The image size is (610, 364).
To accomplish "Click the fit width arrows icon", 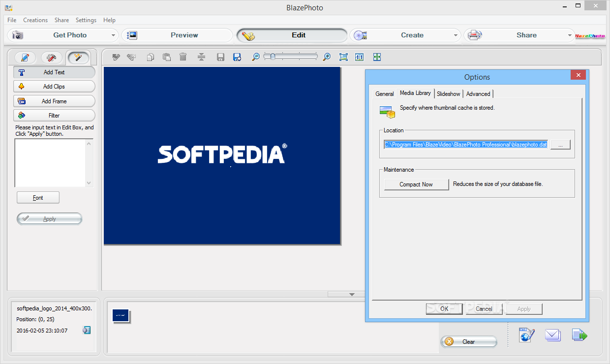I will [x=377, y=57].
